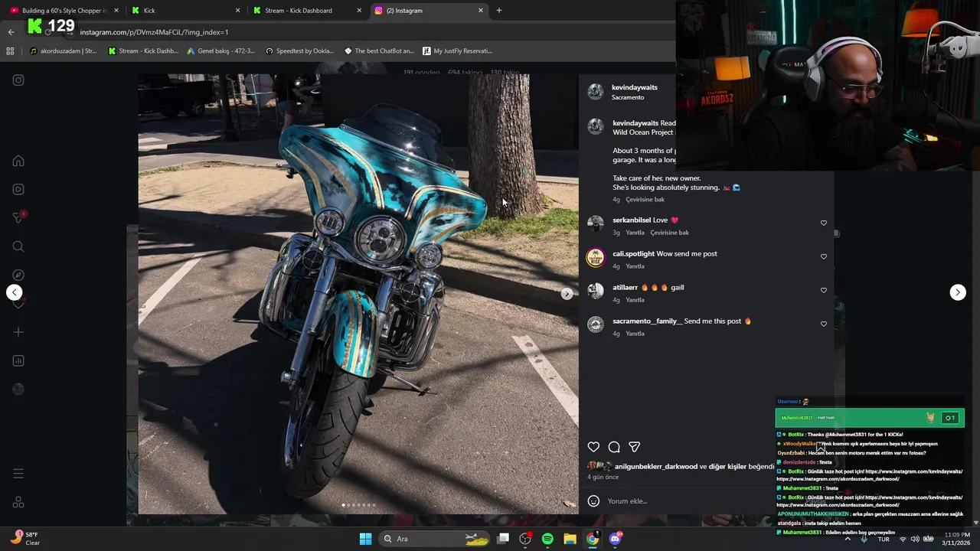The image size is (980, 551).
Task: Reply to cali.spotlight's comment via Yanıtla
Action: [x=635, y=266]
